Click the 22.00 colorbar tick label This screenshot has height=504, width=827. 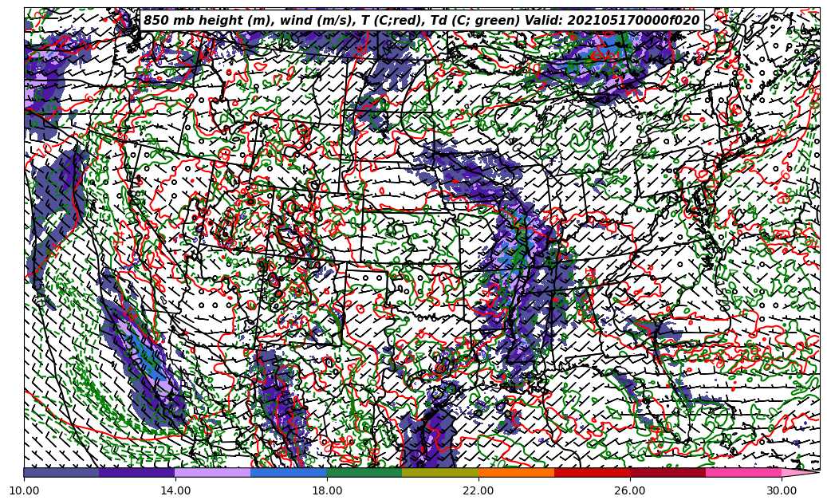(478, 490)
